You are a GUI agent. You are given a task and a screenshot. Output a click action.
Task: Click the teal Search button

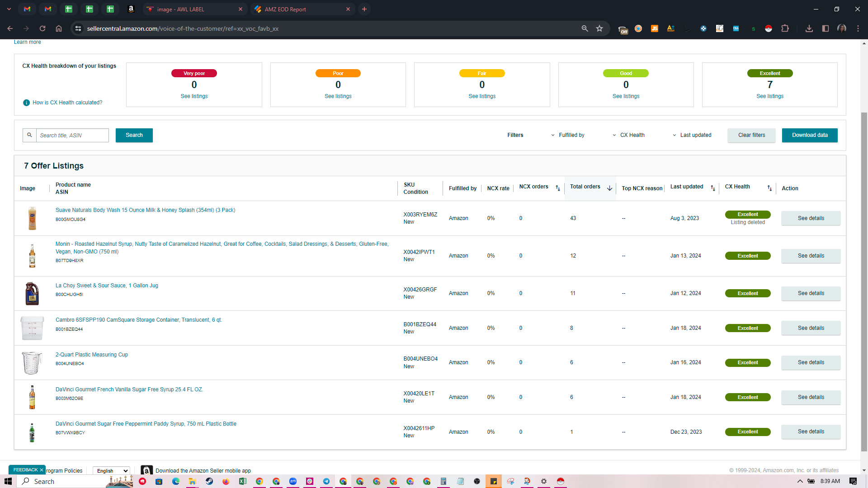[134, 135]
